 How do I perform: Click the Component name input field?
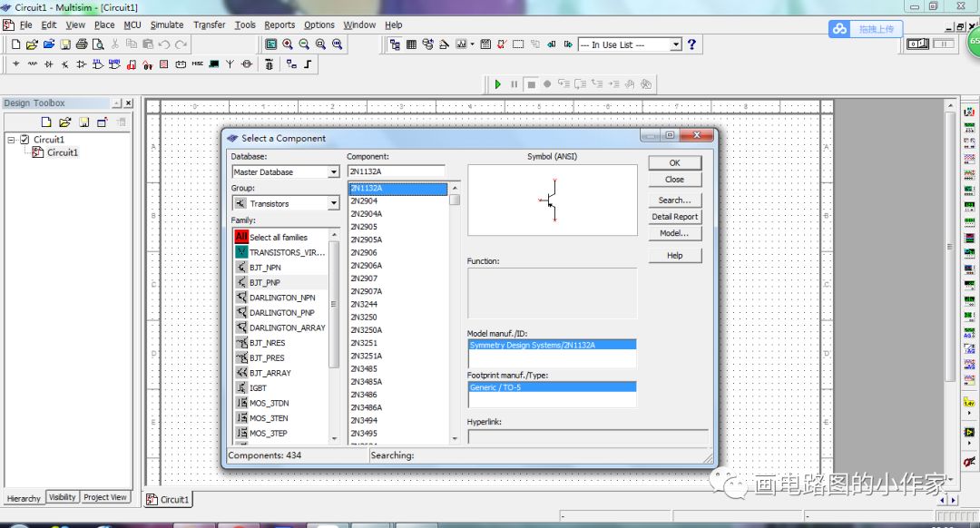tap(397, 171)
